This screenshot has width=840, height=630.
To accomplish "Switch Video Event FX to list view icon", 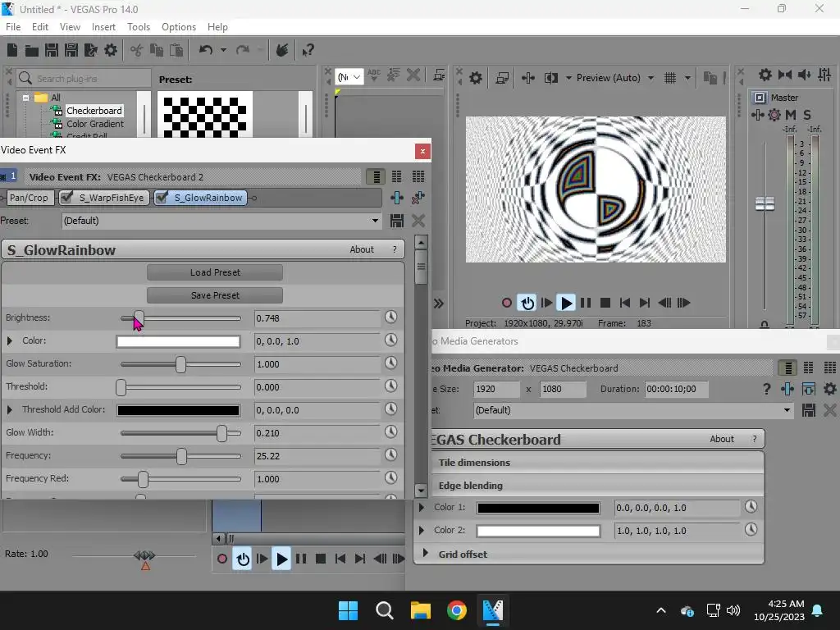I will pyautogui.click(x=376, y=177).
